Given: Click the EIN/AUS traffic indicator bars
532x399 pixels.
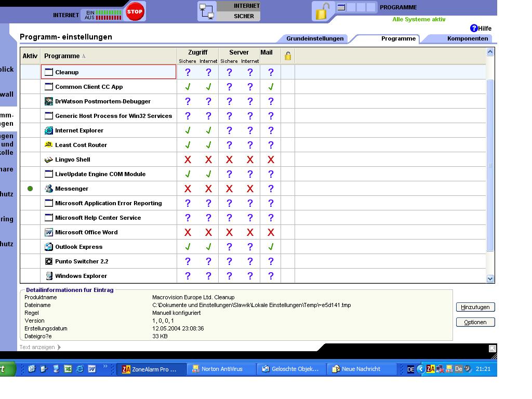Looking at the screenshot, I should (109, 15).
